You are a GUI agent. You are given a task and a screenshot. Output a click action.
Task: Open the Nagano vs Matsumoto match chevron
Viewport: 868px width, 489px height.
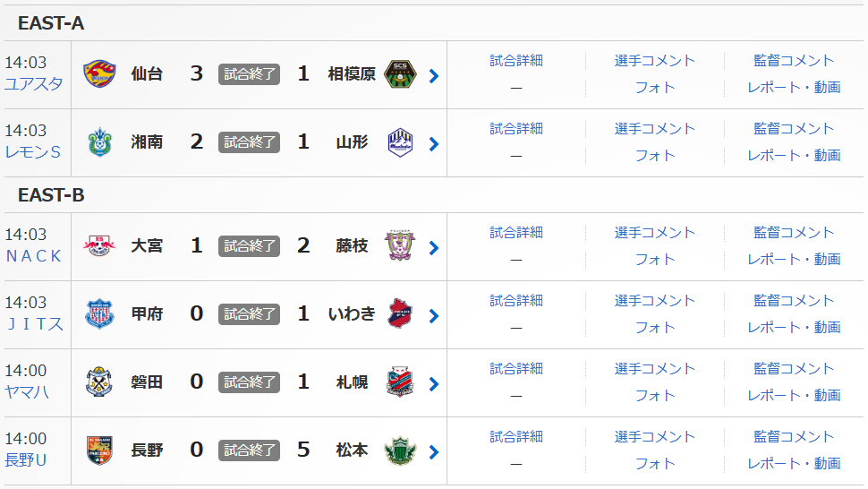434,452
